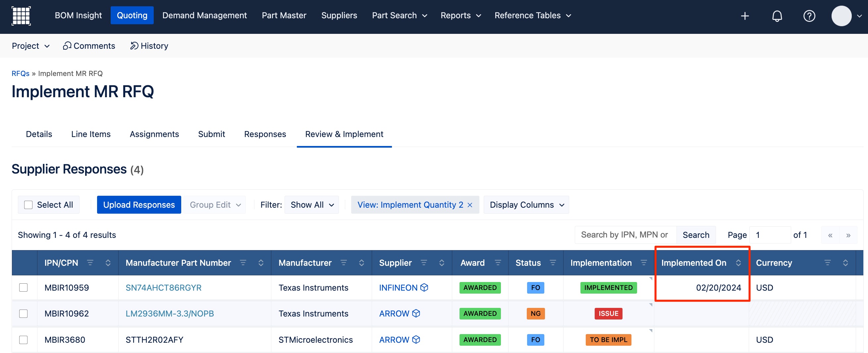This screenshot has height=353, width=868.
Task: Open the INFINEON supplier link
Action: (x=398, y=288)
